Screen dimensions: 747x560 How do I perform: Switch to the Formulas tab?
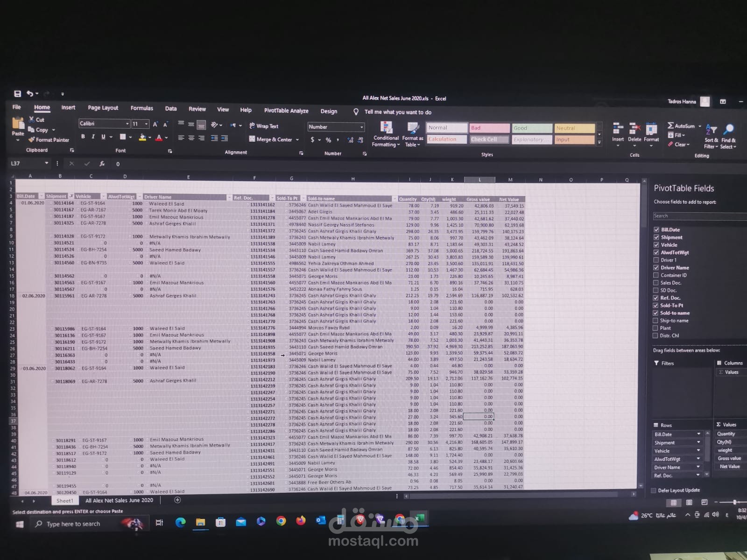click(142, 108)
